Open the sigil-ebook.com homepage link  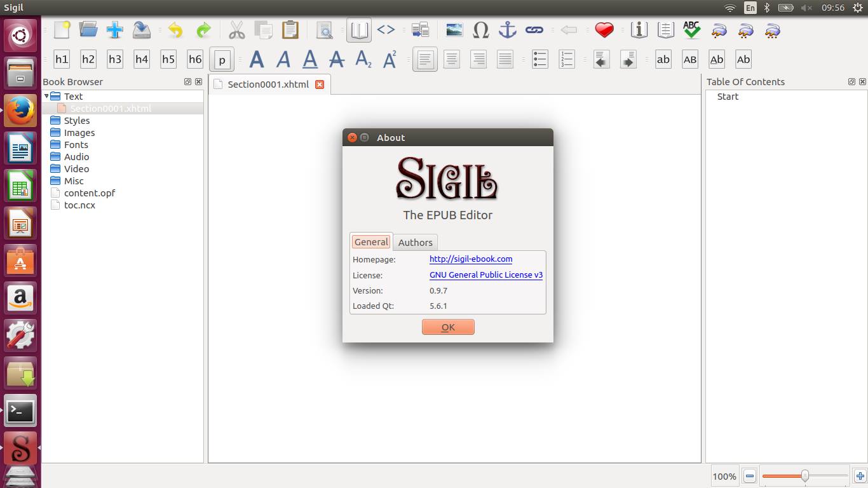click(x=470, y=259)
